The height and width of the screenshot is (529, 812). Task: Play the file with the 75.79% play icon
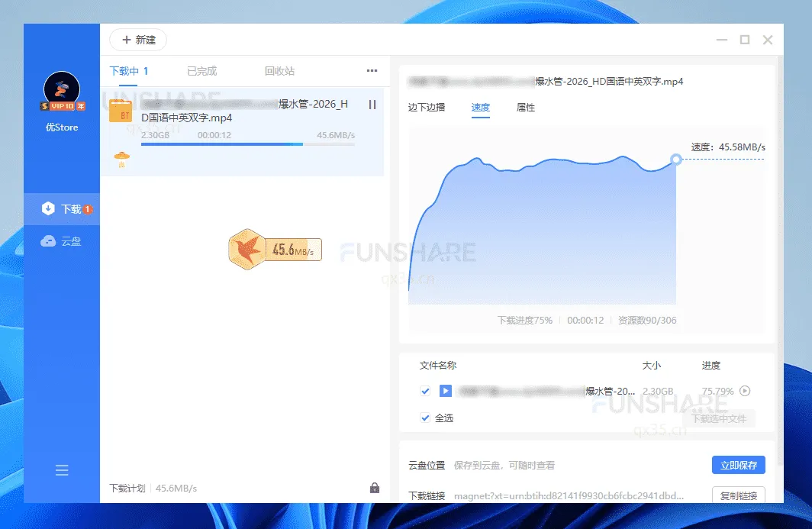[x=745, y=391]
